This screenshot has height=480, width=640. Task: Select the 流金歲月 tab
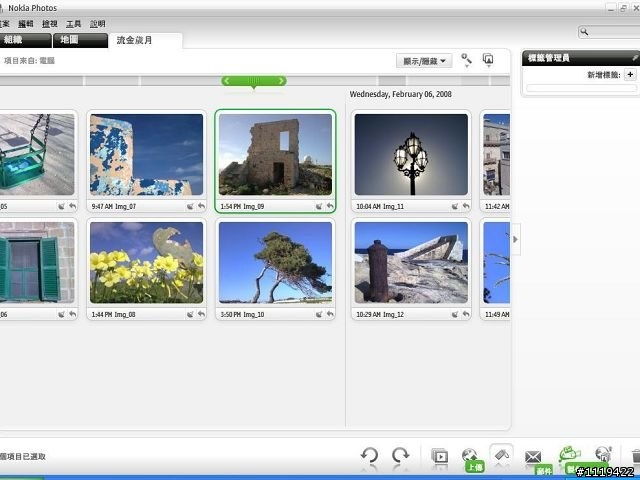pos(146,40)
